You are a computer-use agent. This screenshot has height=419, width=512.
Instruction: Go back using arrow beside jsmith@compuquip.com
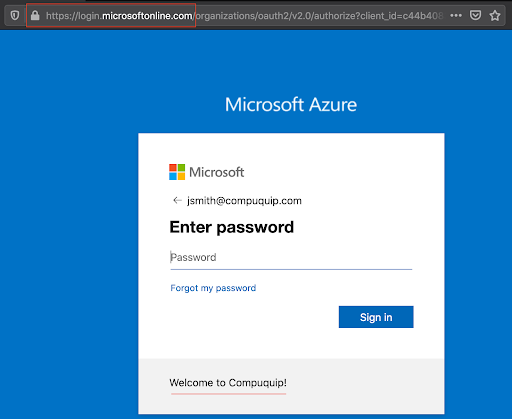point(177,200)
